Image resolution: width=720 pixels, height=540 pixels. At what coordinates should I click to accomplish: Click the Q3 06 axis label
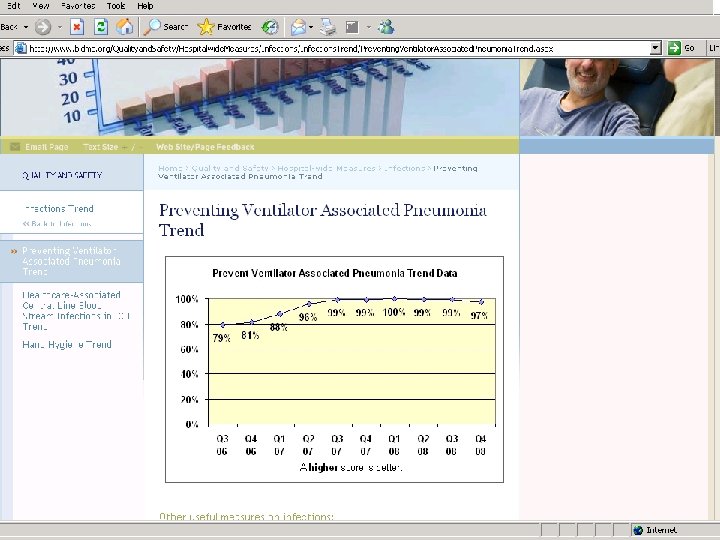pos(222,445)
